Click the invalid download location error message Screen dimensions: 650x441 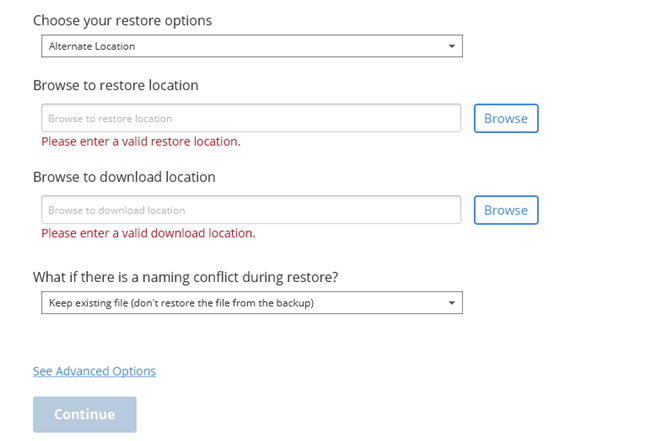coord(148,233)
